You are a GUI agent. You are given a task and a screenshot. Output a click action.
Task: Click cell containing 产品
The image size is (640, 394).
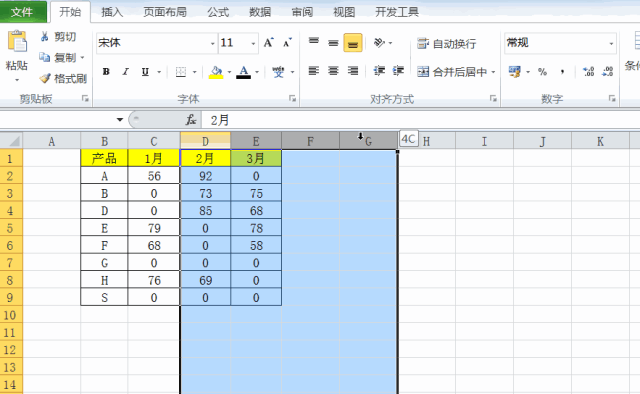(104, 158)
